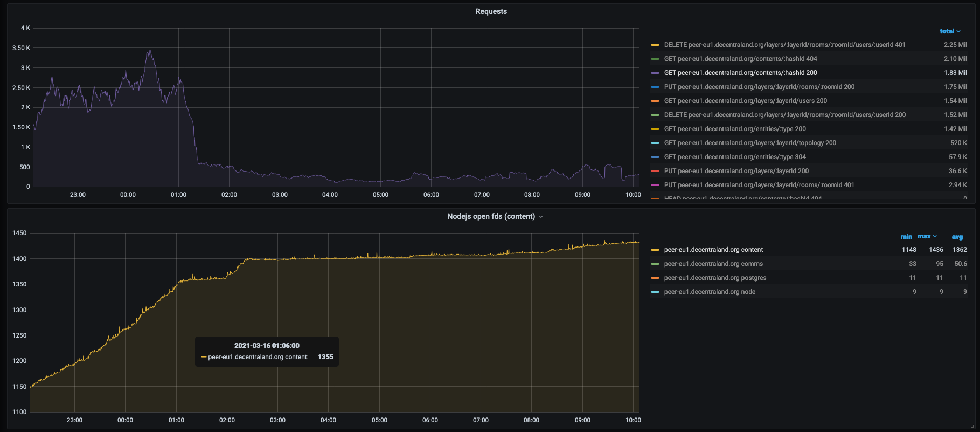This screenshot has height=432, width=980.
Task: Click the 520 K total value
Action: pyautogui.click(x=959, y=143)
